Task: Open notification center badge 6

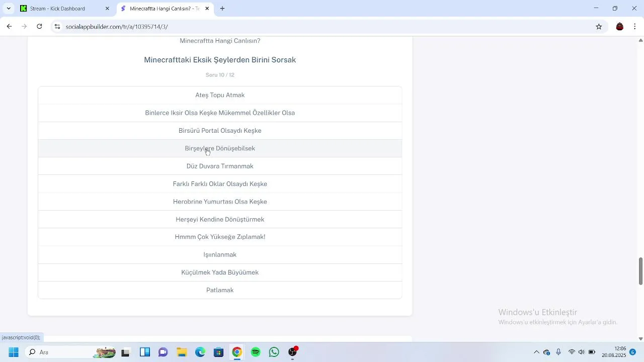Action: (633, 352)
